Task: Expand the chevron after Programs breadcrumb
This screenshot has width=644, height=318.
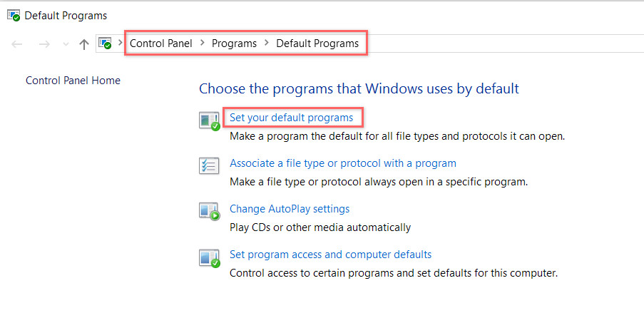Action: [x=267, y=43]
